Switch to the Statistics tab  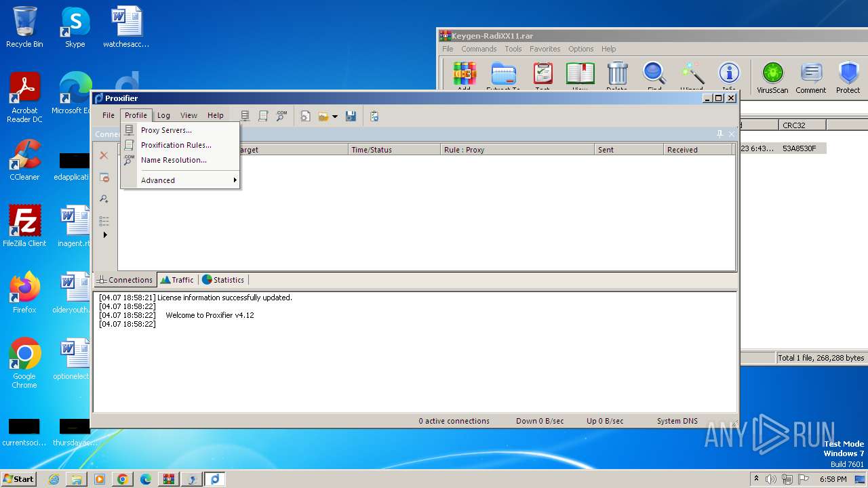pyautogui.click(x=223, y=280)
